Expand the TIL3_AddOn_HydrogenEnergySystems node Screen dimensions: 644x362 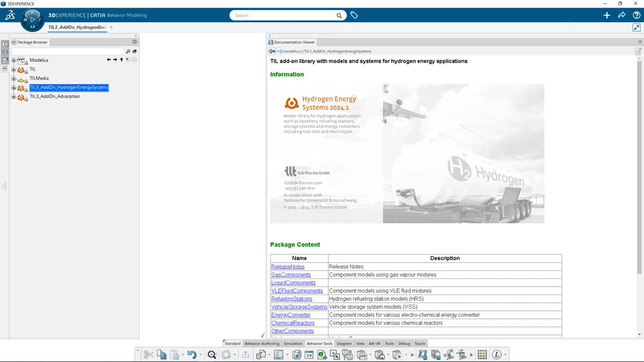(x=13, y=87)
